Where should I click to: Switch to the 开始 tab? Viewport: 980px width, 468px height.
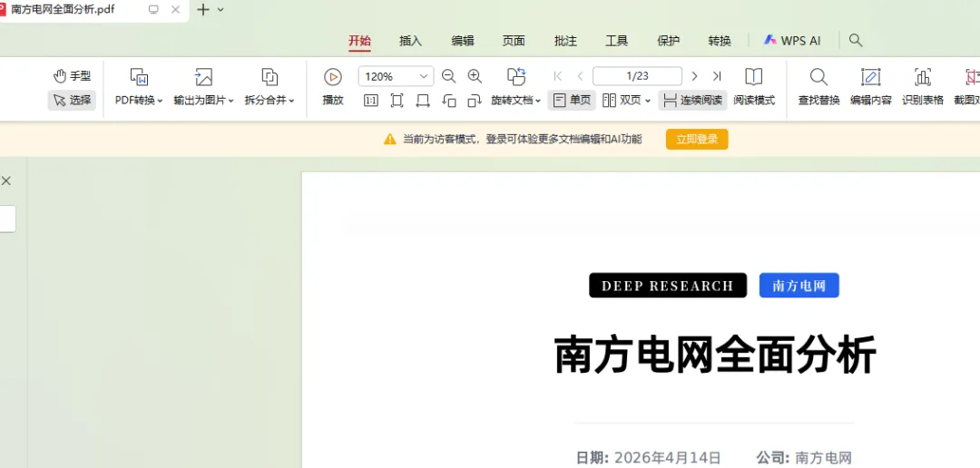pyautogui.click(x=359, y=41)
